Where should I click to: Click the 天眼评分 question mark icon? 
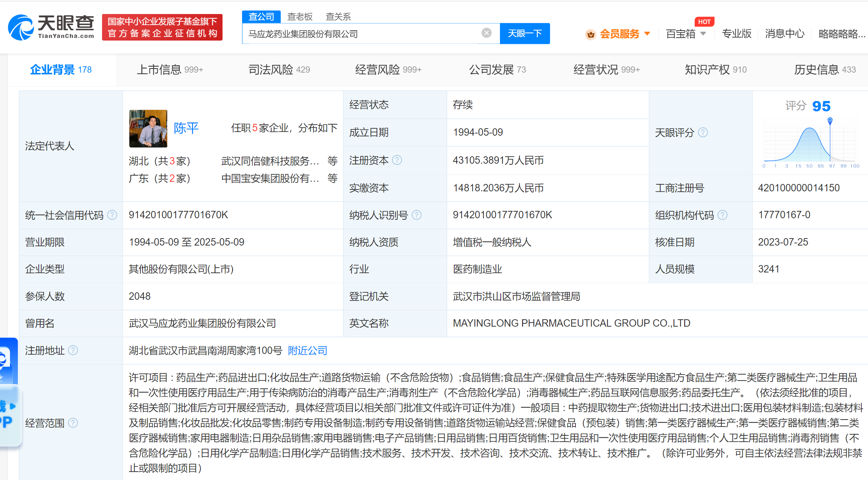click(x=703, y=133)
